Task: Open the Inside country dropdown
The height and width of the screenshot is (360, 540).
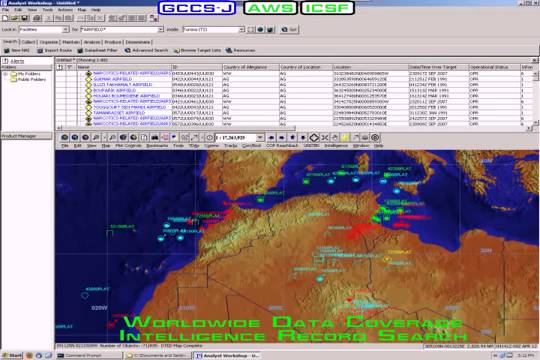Action: (x=242, y=30)
